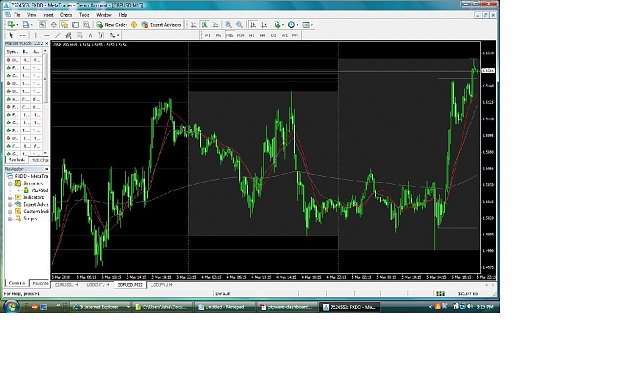Open the Periods clock icon
Screen dimensions: 625x391
[x=291, y=25]
